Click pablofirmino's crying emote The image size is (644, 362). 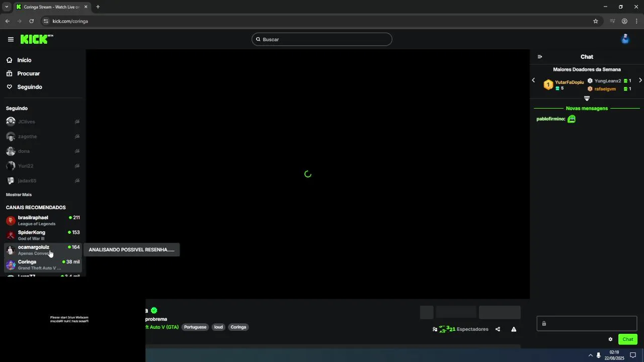[x=572, y=119]
